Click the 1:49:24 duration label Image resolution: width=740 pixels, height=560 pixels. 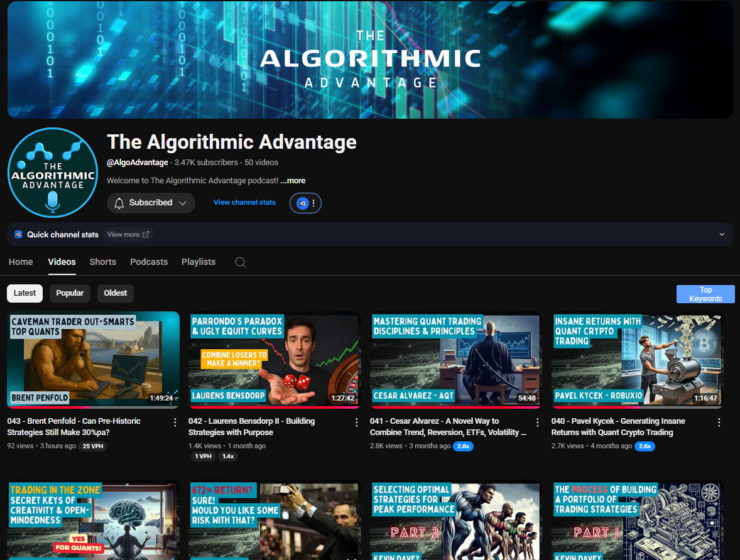[161, 398]
